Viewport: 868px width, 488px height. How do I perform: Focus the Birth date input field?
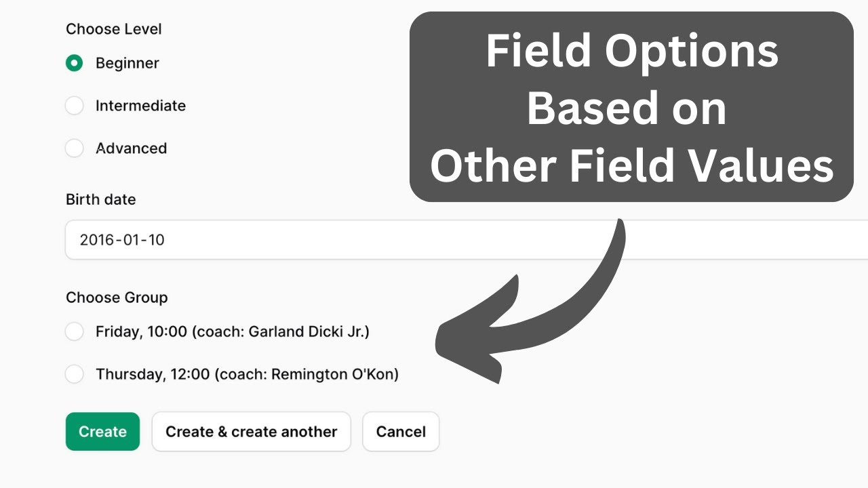[x=467, y=240]
